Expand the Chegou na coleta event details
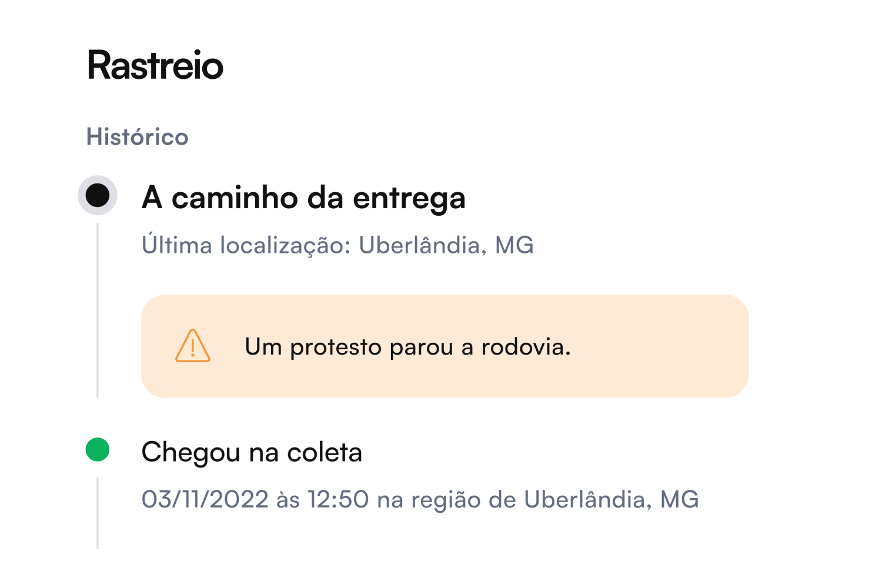This screenshot has width=889, height=588. (x=252, y=452)
